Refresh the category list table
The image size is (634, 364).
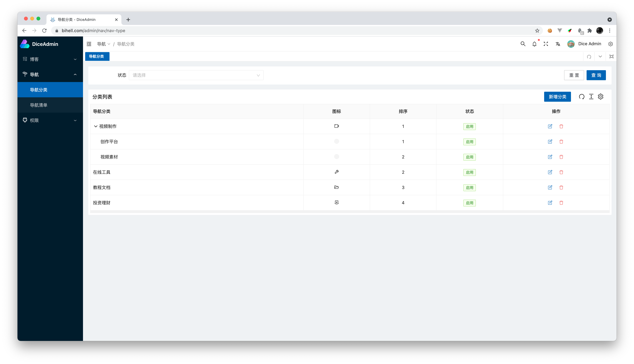[x=581, y=97]
